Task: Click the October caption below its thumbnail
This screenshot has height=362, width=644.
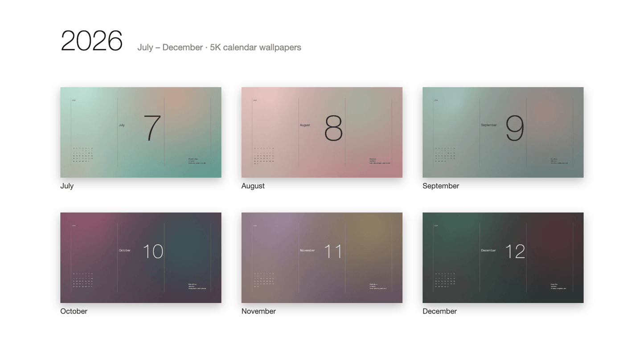Action: pyautogui.click(x=74, y=311)
